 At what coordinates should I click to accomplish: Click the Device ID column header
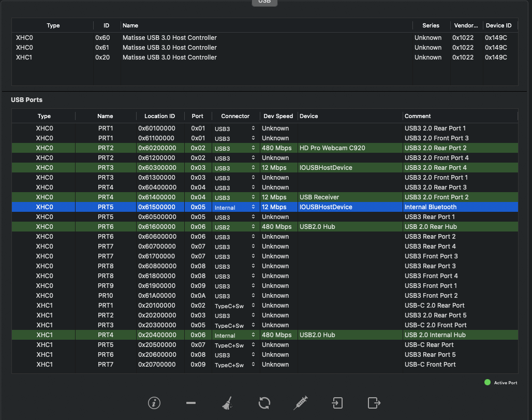click(498, 25)
